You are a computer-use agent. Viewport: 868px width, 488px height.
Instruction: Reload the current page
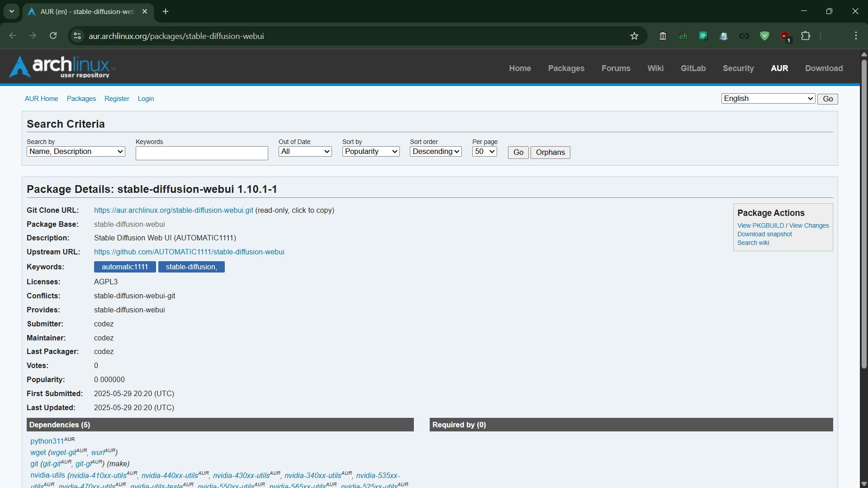tap(53, 36)
